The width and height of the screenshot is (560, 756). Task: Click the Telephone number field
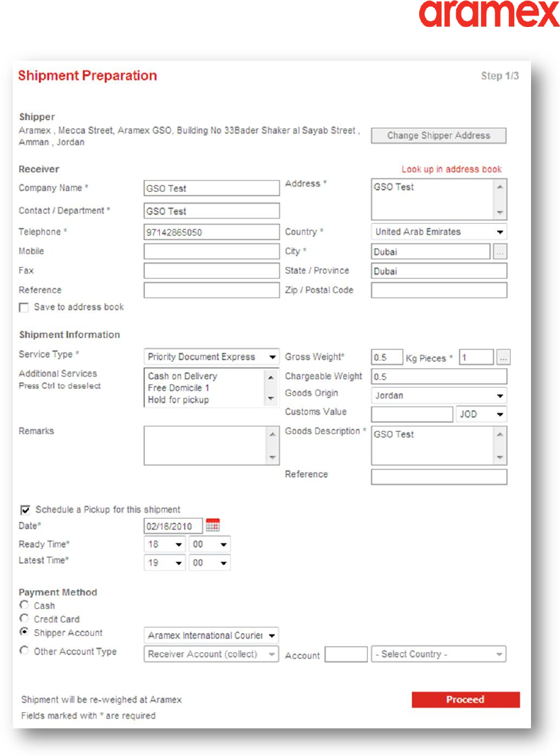(212, 232)
